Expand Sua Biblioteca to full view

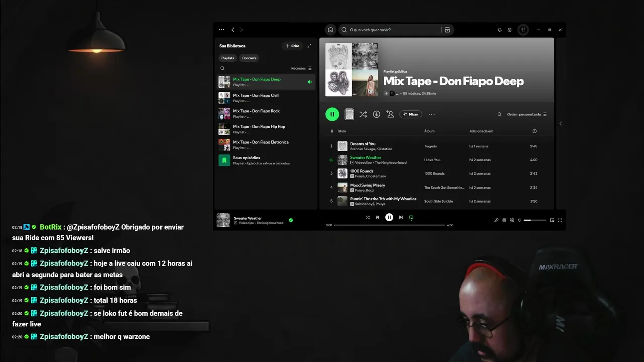(x=309, y=46)
